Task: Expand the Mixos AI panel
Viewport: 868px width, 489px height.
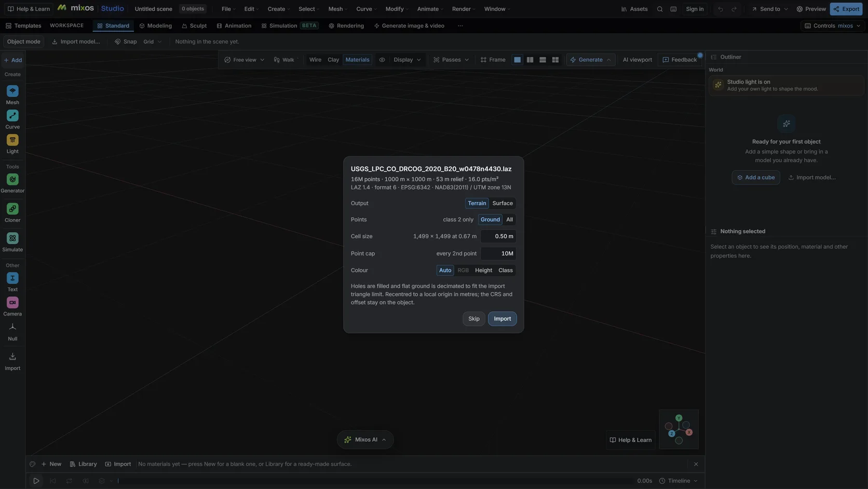Action: click(x=365, y=440)
